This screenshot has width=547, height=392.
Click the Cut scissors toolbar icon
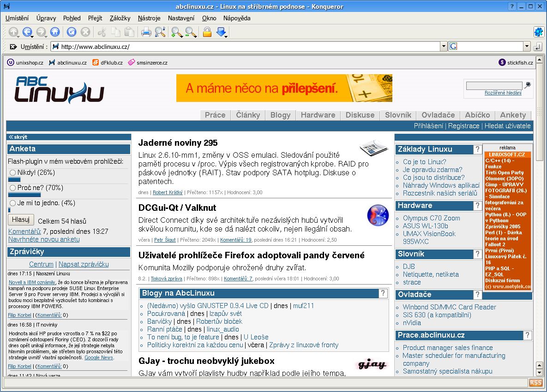[102, 32]
